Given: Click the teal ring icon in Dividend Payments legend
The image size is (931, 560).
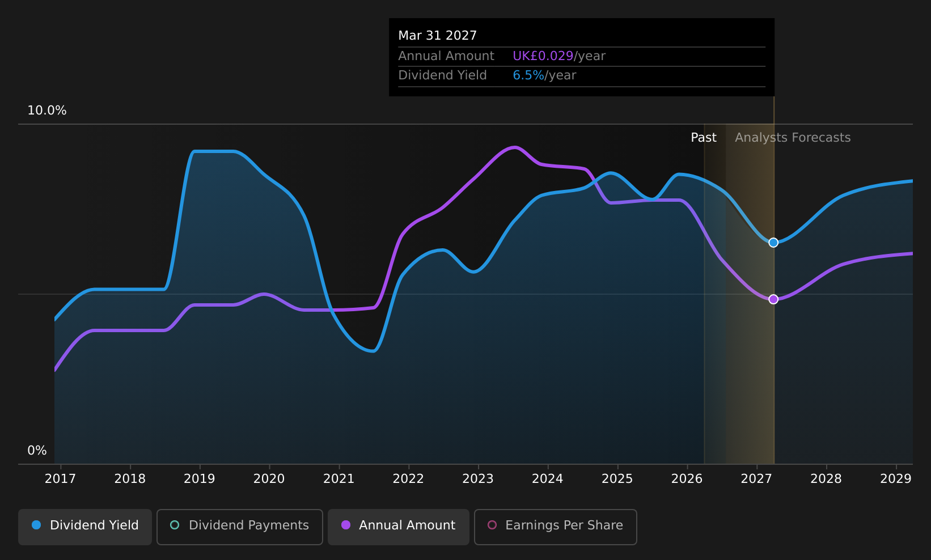Looking at the screenshot, I should point(175,525).
